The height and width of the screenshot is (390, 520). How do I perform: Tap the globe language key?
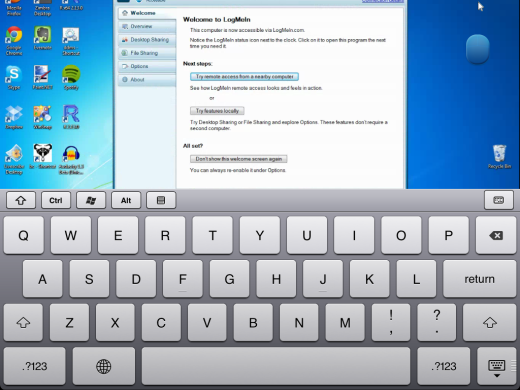pos(104,366)
